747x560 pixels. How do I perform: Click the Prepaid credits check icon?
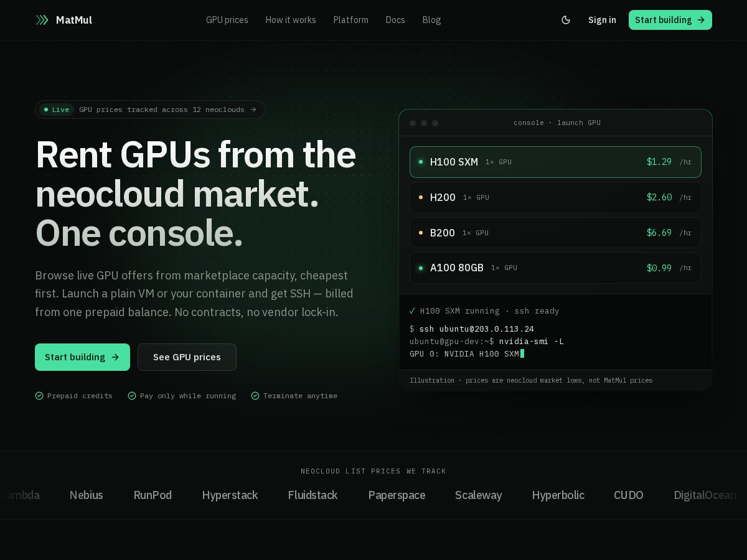coord(39,396)
